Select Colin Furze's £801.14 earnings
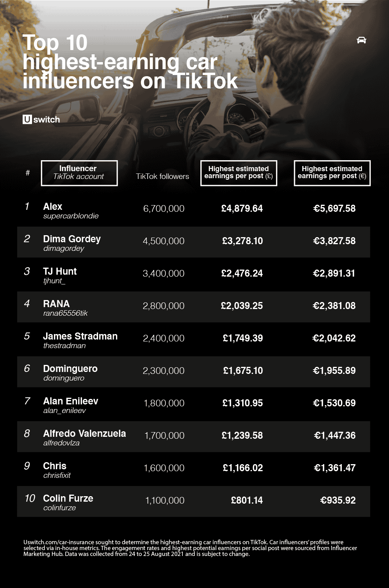 pyautogui.click(x=247, y=500)
